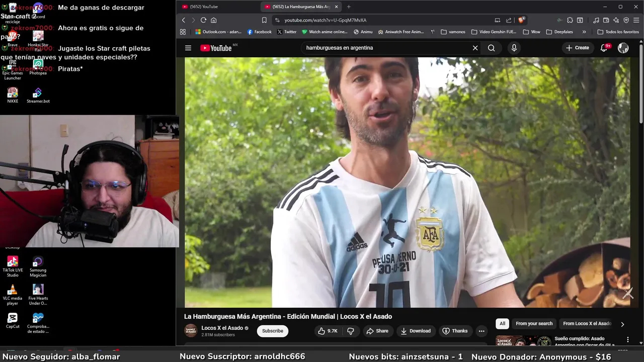Start voice search with microphone
This screenshot has width=644, height=362.
tap(514, 48)
